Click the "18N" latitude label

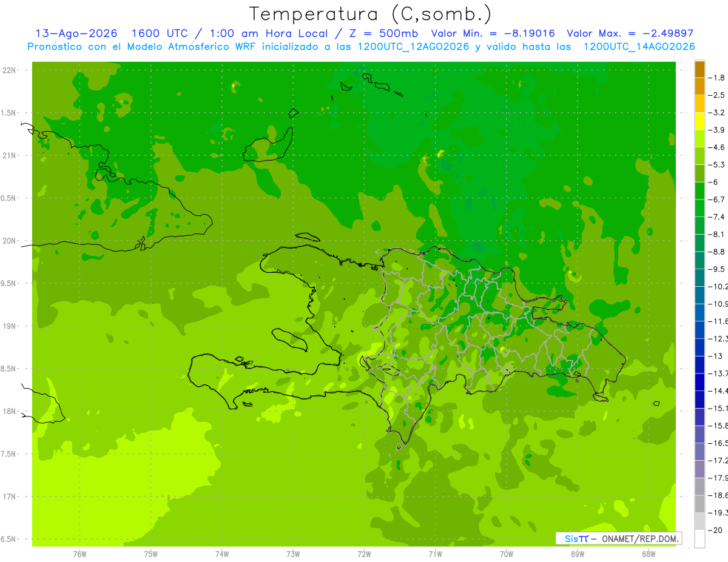[x=10, y=412]
